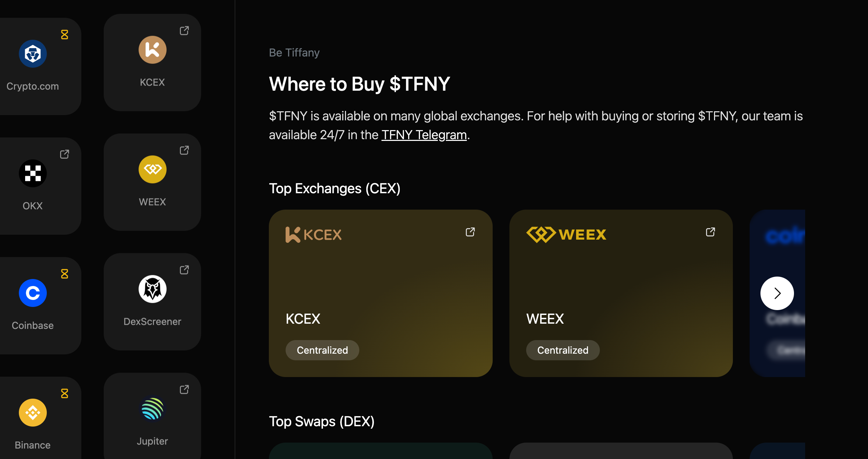Open the Crypto.com logo icon
Image resolution: width=868 pixels, height=459 pixels.
click(x=32, y=54)
